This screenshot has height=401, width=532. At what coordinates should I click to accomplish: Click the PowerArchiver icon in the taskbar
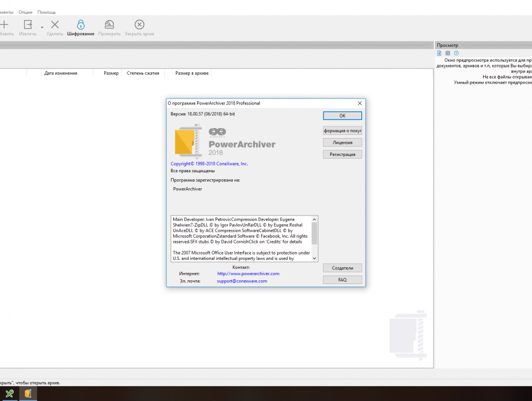tap(28, 394)
